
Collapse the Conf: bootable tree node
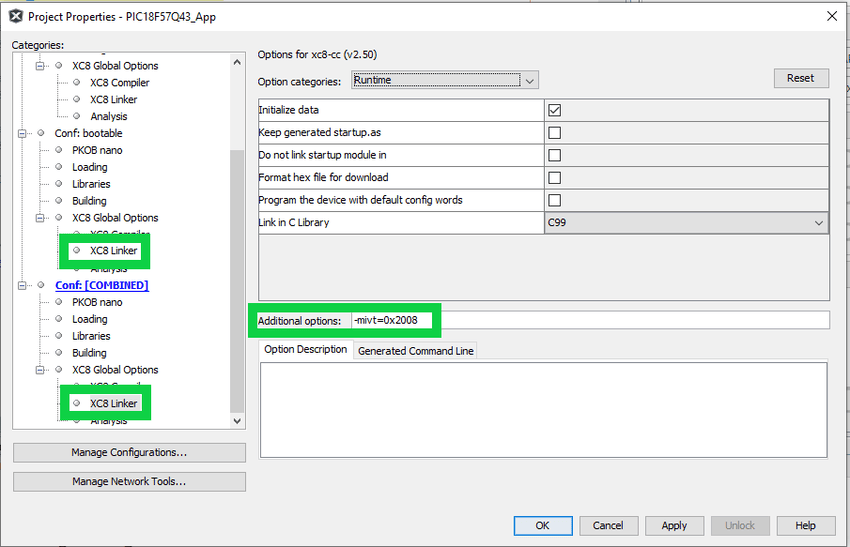24,133
